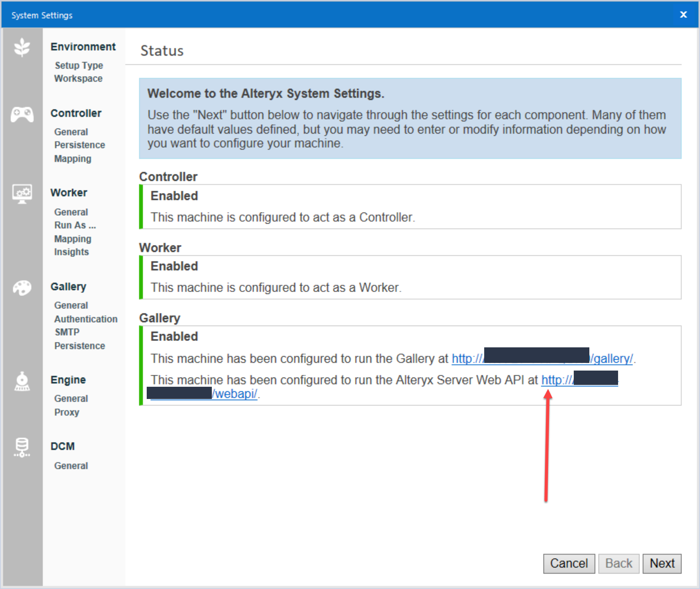This screenshot has width=700, height=589.
Task: Open Setup Type under Environment
Action: [79, 65]
